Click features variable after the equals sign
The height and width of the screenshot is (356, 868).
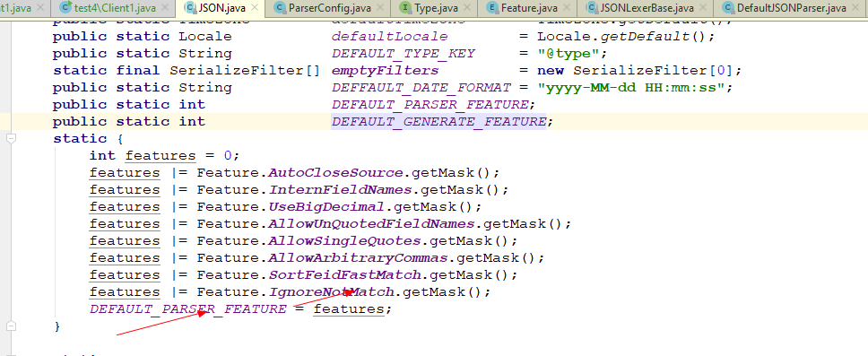tap(348, 309)
